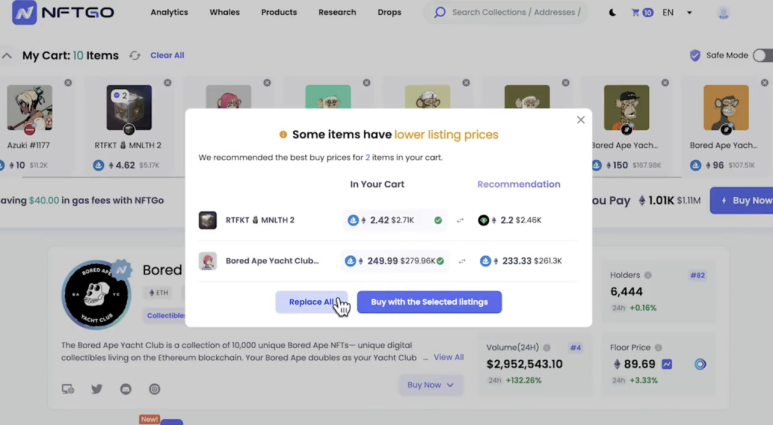Open the shopping cart icon

(642, 13)
